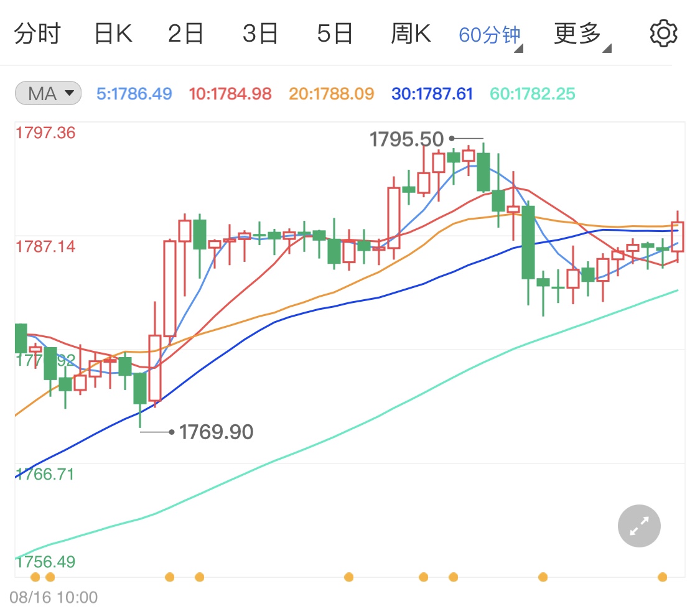Select the MA60 value 1782.25 indicator label
Screen dimensions: 700x609
(x=532, y=93)
